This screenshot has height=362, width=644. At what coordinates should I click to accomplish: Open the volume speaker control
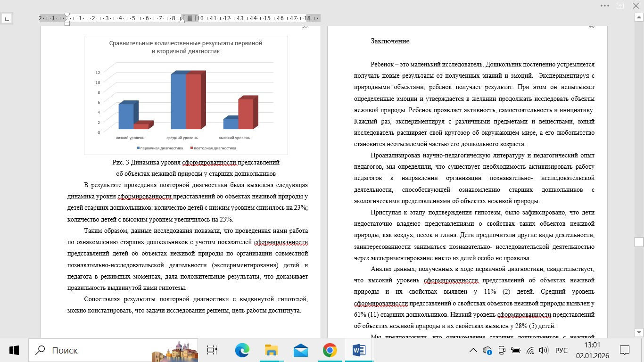coord(543,350)
